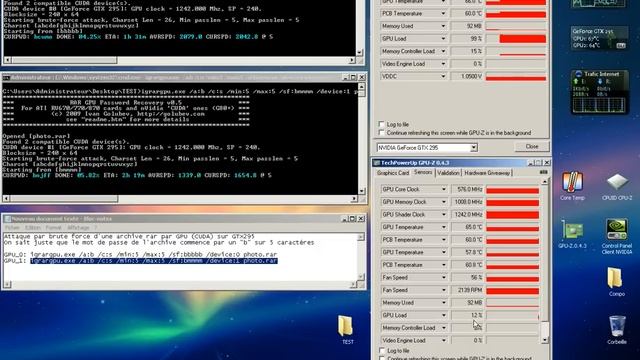Open Control Panel Client NVIDIA desktop icon
The height and width of the screenshot is (360, 640).
coord(617,237)
